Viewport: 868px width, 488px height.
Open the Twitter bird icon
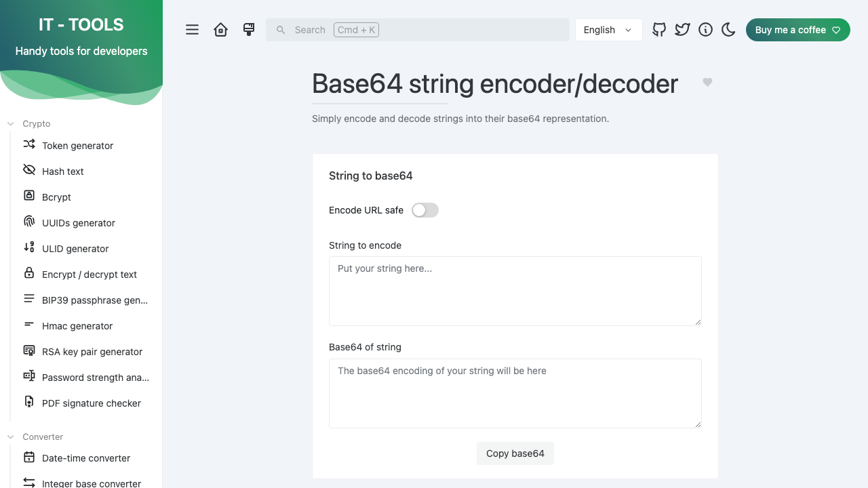(682, 30)
